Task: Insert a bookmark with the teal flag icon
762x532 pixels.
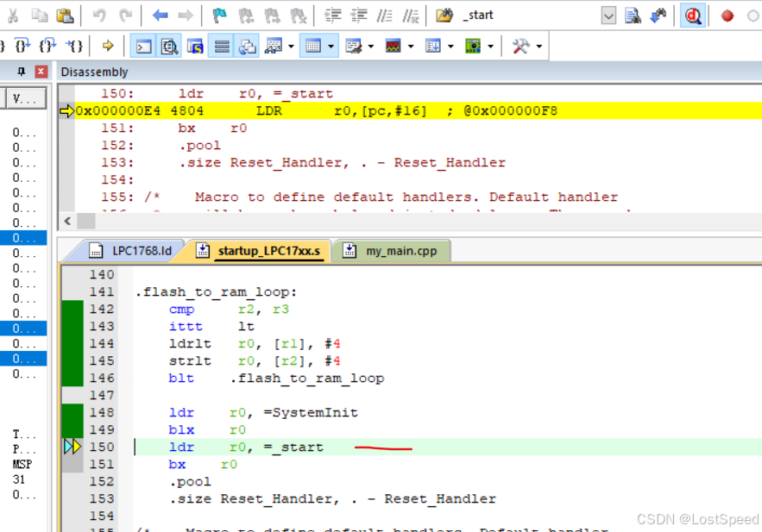Action: coord(220,16)
